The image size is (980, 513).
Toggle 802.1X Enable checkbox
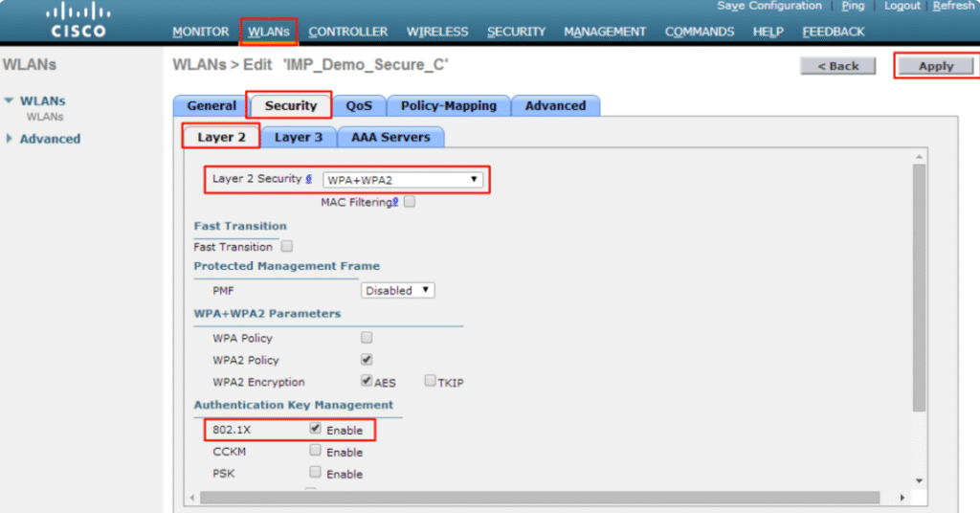click(x=315, y=429)
